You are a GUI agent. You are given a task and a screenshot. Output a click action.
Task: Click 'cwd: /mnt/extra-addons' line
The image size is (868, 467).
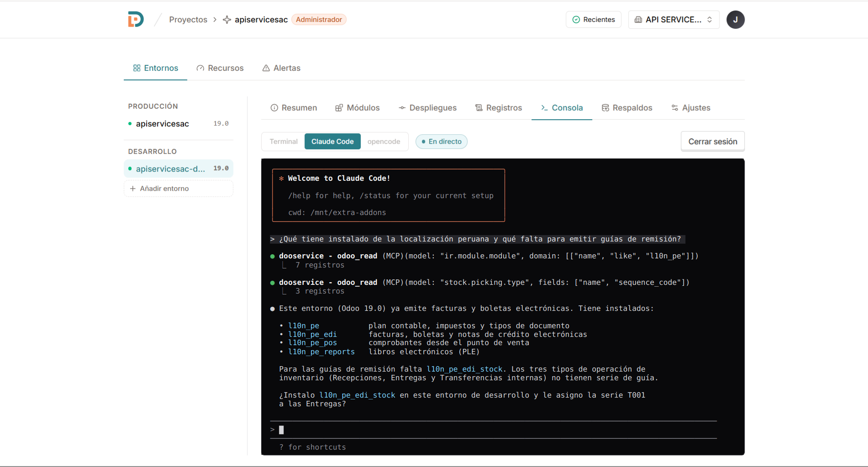pyautogui.click(x=337, y=213)
